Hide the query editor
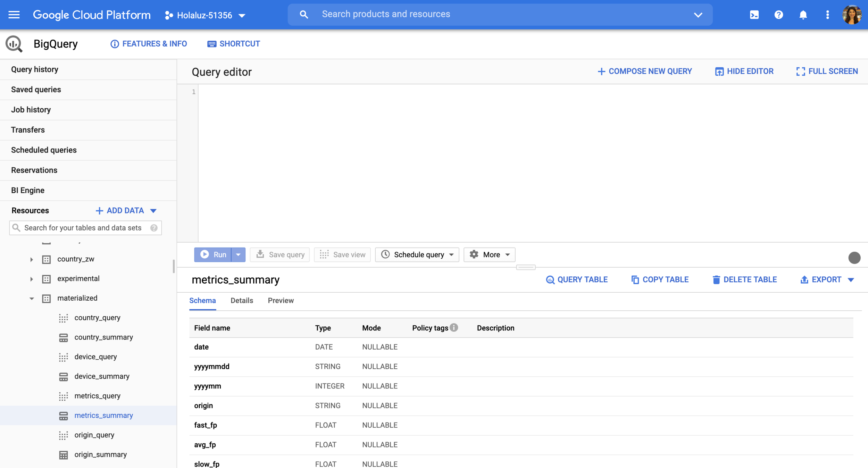This screenshot has height=468, width=868. [x=744, y=71]
